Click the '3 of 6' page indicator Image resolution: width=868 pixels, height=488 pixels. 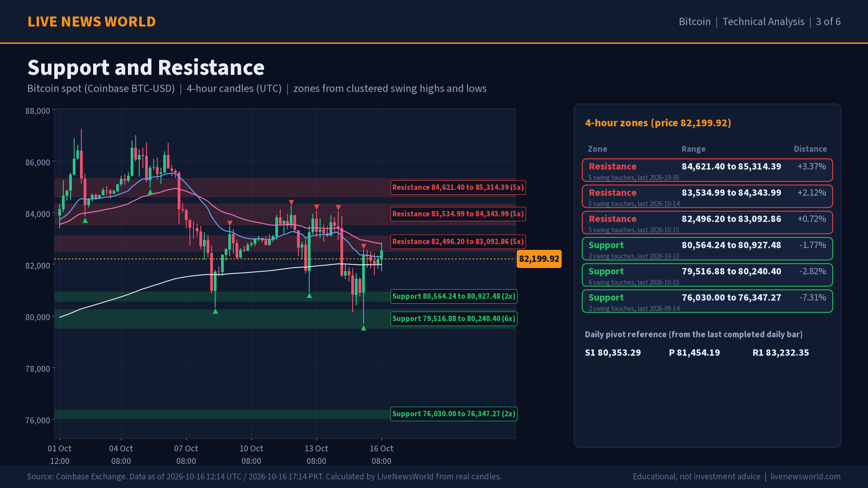(828, 22)
